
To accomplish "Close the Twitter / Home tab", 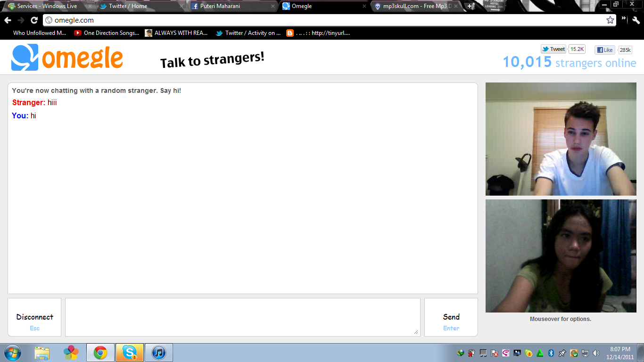I will [x=181, y=6].
